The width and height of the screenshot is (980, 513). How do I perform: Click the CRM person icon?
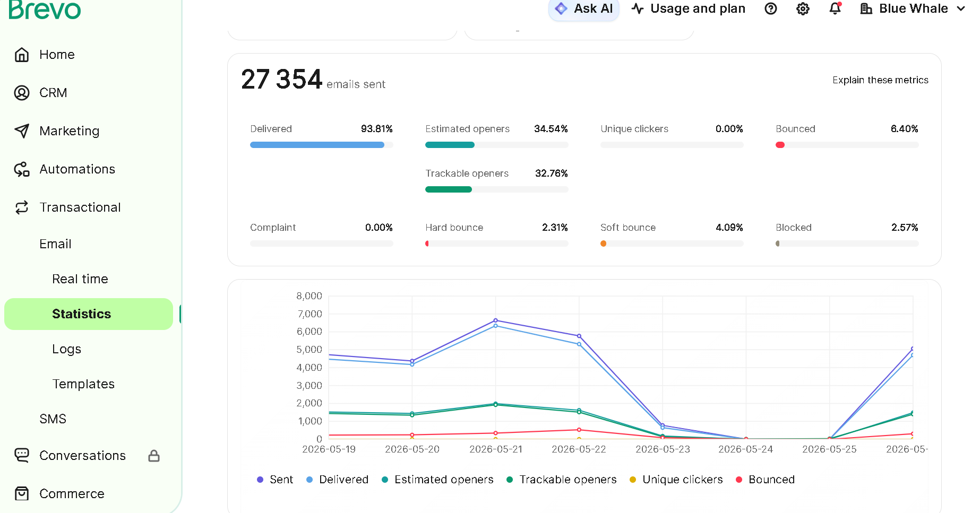pyautogui.click(x=22, y=93)
